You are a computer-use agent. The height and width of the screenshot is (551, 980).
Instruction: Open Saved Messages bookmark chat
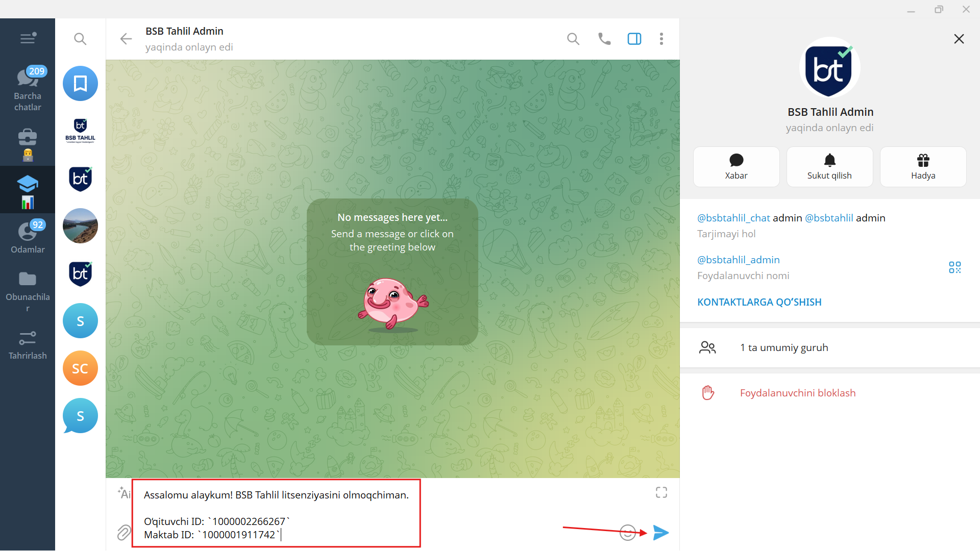tap(80, 83)
